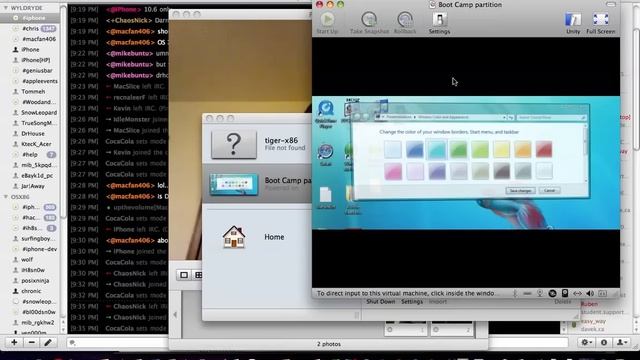Click the CD/DVD disc icon in VM status bar
Image resolution: width=640 pixels, height=360 pixels.
[x=552, y=293]
